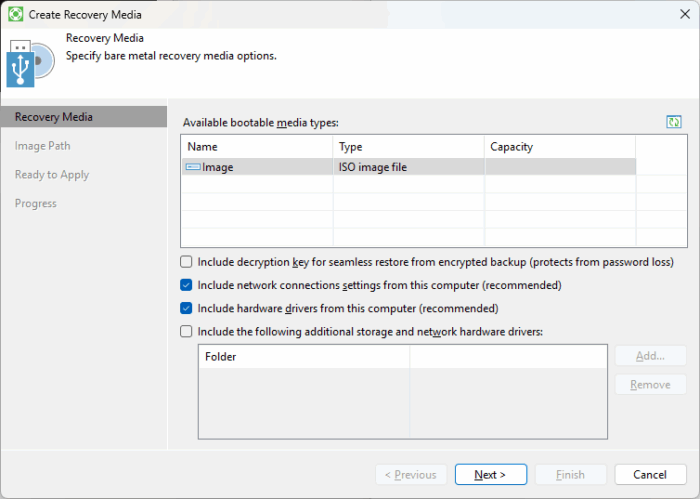Click the ISO image drive icon
The height and width of the screenshot is (499, 700).
point(193,167)
